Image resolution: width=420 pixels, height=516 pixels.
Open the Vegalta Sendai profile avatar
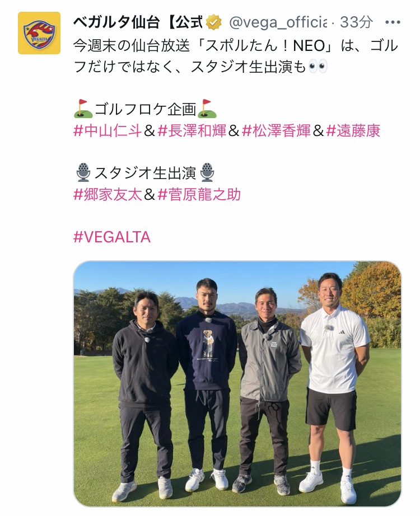click(x=39, y=33)
